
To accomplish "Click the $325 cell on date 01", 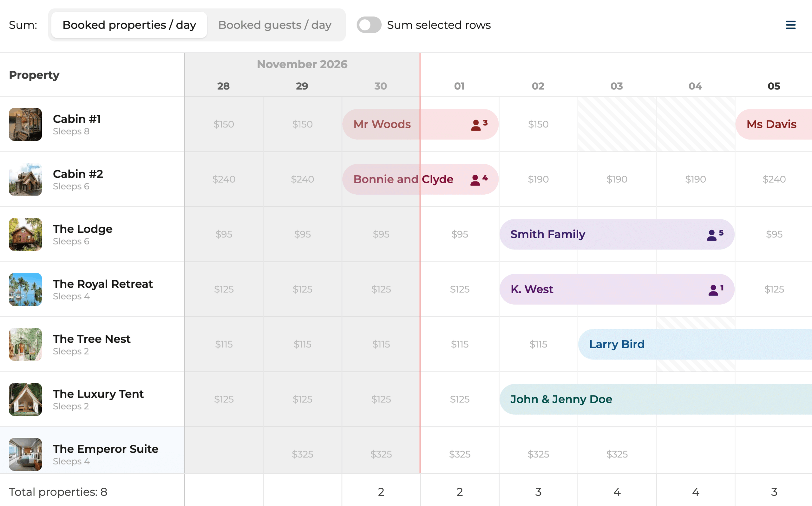I will click(460, 454).
